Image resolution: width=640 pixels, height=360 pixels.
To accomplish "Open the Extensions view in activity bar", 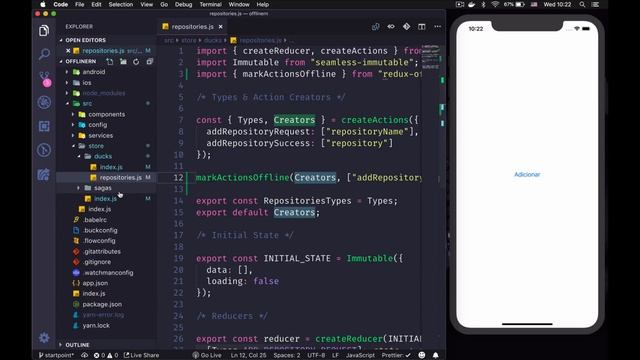I will coord(44,126).
